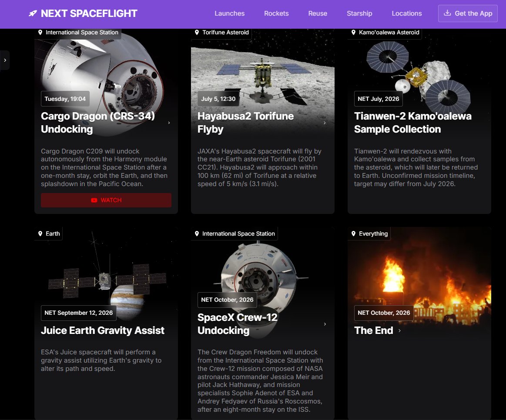The image size is (506, 420).
Task: Click the Crew Dragon Freedom description text
Action: tap(261, 380)
